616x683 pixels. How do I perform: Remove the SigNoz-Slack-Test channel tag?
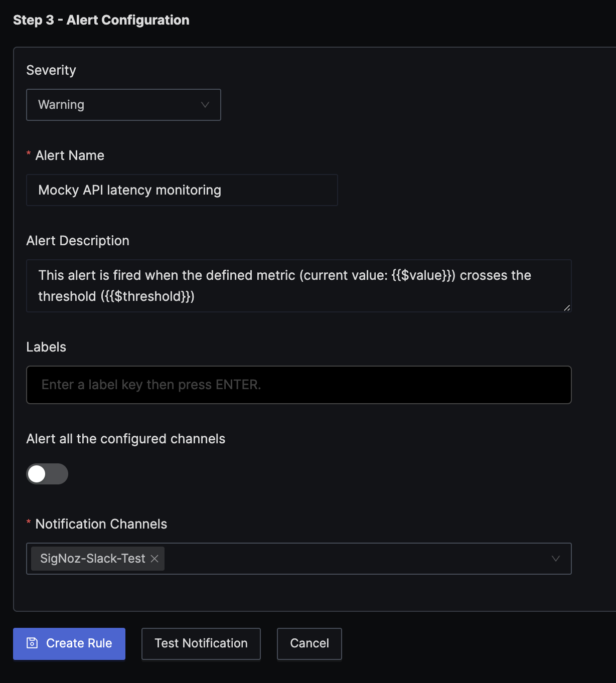tap(155, 559)
